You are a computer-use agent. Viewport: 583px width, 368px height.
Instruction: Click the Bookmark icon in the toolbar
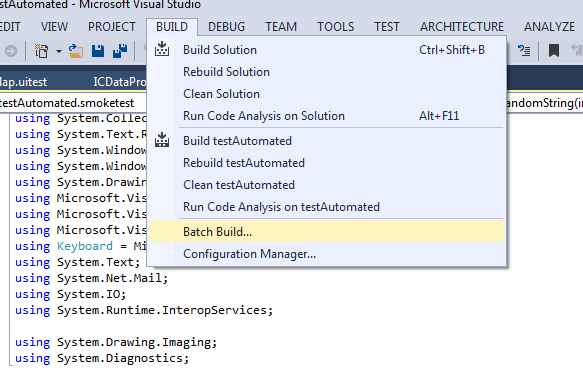(554, 51)
